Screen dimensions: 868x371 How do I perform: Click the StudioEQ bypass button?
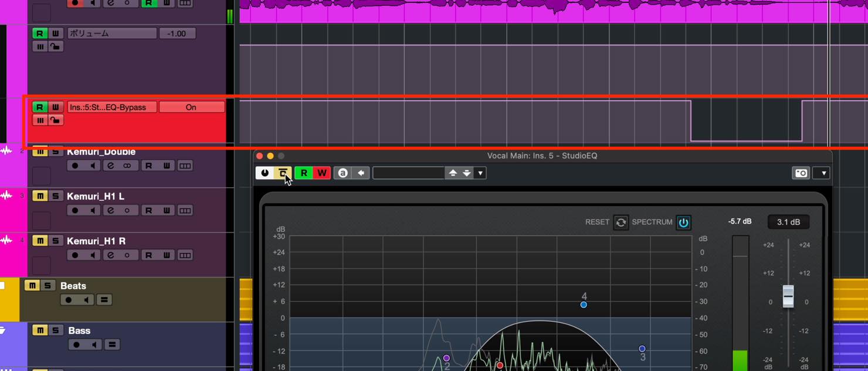[283, 173]
